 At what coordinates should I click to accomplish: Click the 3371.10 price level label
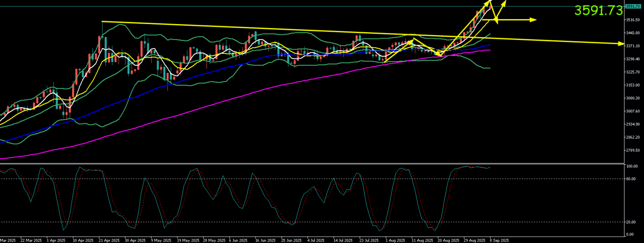click(632, 46)
